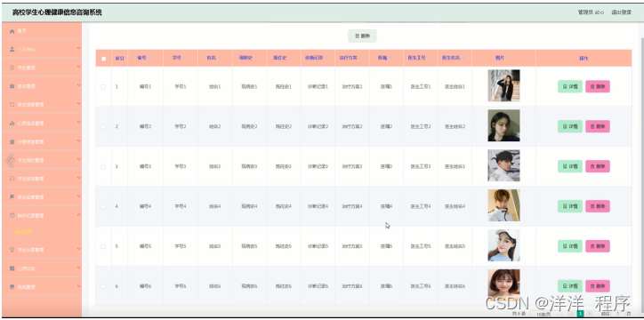Screen dimensions: 644x320
Task: Tick the checkbox for row 编号2
Action: coord(103,127)
